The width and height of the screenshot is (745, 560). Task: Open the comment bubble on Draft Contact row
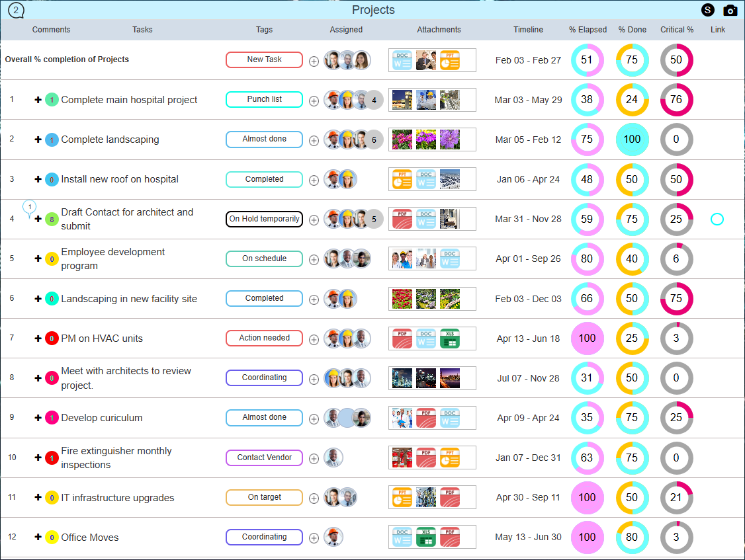[x=29, y=208]
